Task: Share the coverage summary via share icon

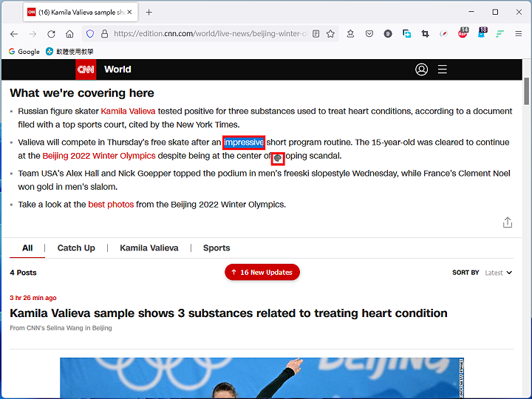Action: click(507, 222)
